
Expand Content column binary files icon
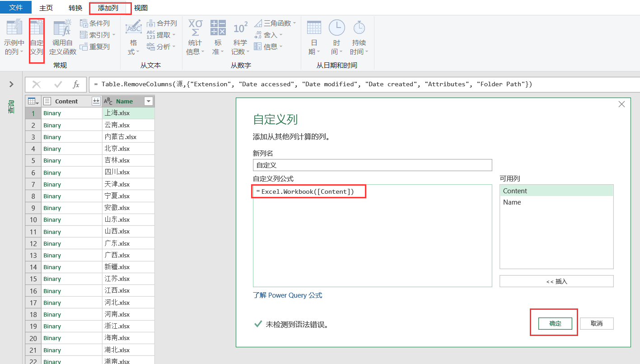(96, 101)
